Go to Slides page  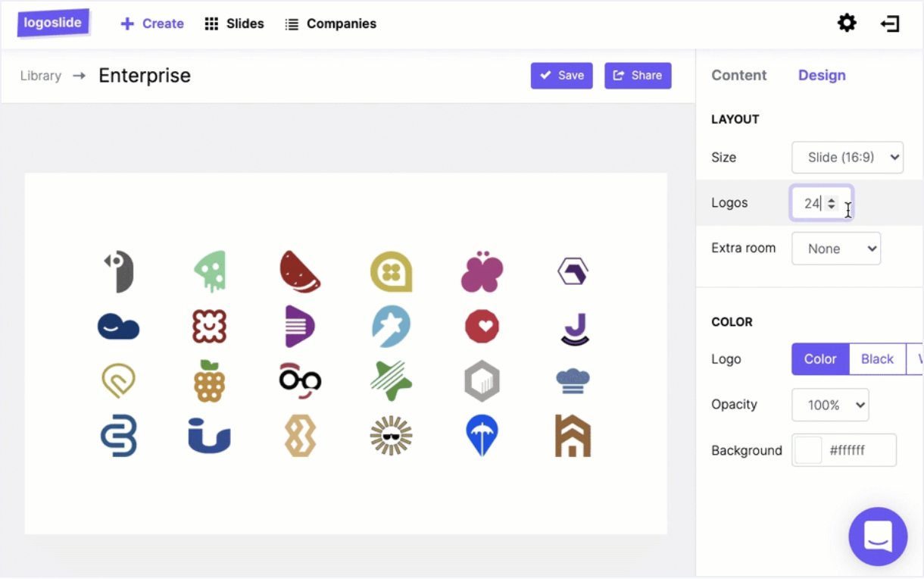tap(235, 23)
